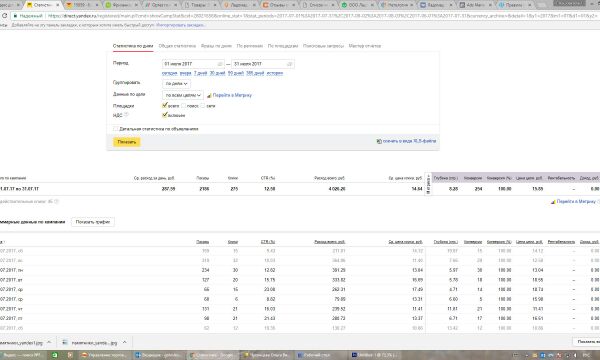This screenshot has height=360, width=600.
Task: Click the 'Показать график' button
Action: [x=93, y=222]
